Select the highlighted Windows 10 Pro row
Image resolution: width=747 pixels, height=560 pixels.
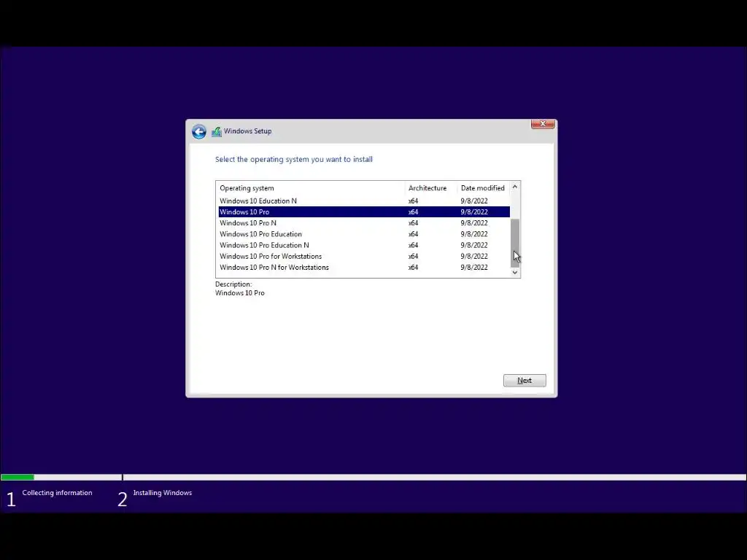(x=364, y=212)
